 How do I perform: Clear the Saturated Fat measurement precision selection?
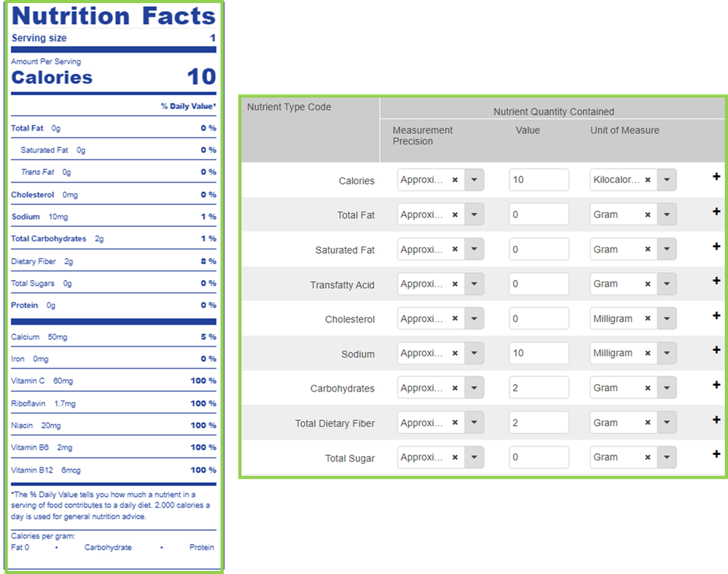[455, 249]
